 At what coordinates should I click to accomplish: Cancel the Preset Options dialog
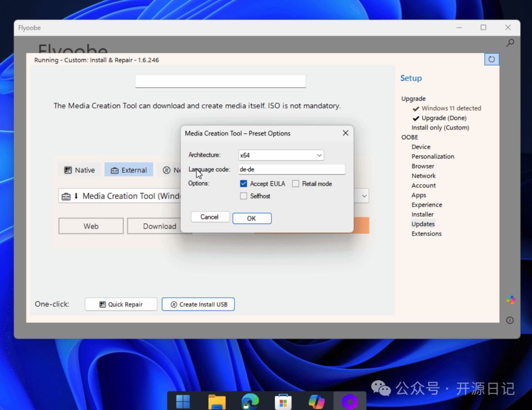[x=209, y=217]
